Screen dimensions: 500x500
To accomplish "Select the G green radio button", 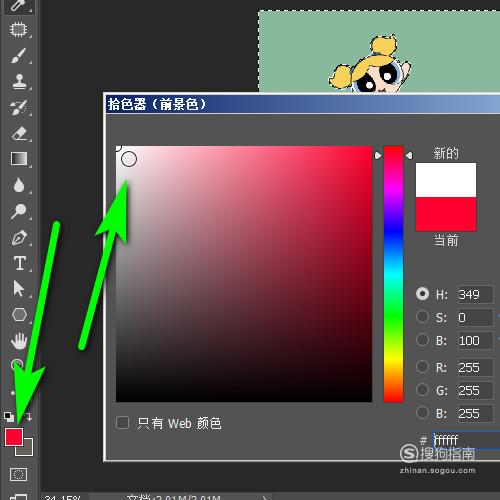I will [x=422, y=389].
